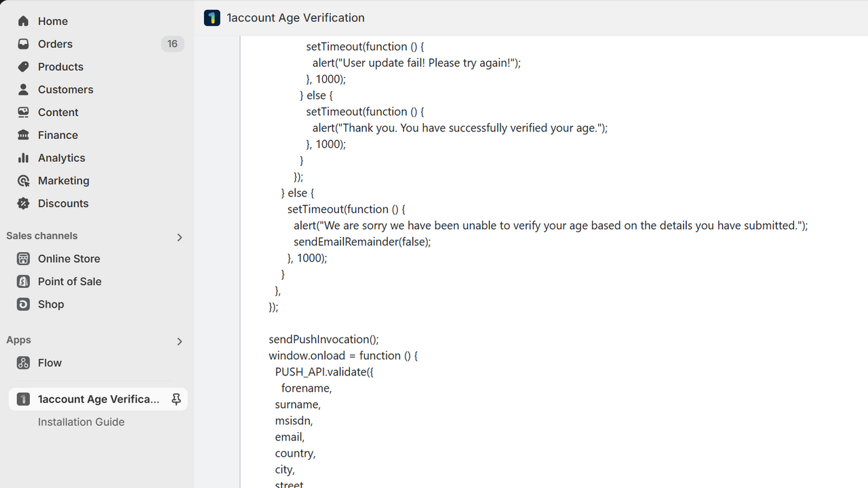Click the Shop channel icon
The width and height of the screenshot is (868, 488).
pos(24,304)
